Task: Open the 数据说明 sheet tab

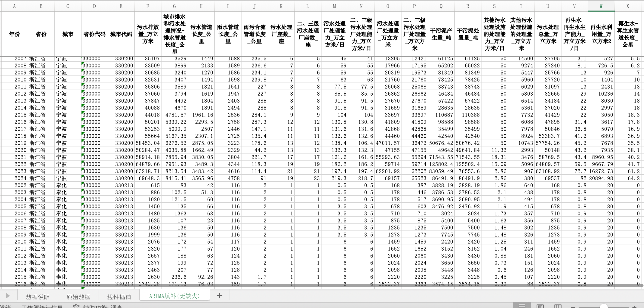Action: (38, 297)
